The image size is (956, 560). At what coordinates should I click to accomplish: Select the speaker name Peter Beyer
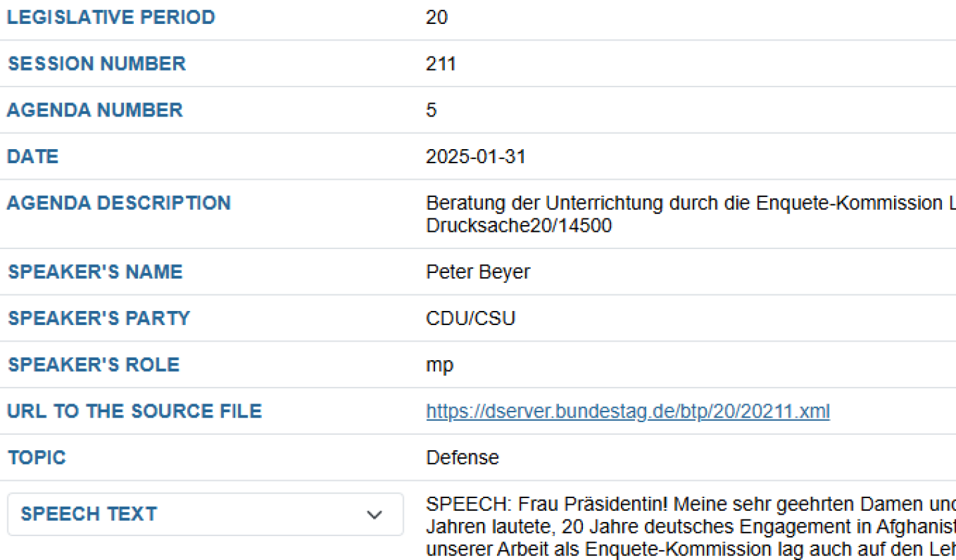pyautogui.click(x=478, y=272)
